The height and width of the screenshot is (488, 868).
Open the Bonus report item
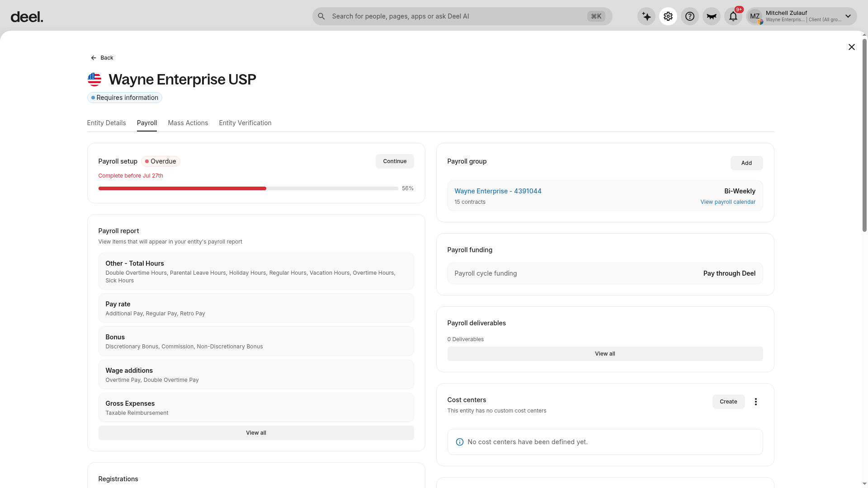(256, 341)
